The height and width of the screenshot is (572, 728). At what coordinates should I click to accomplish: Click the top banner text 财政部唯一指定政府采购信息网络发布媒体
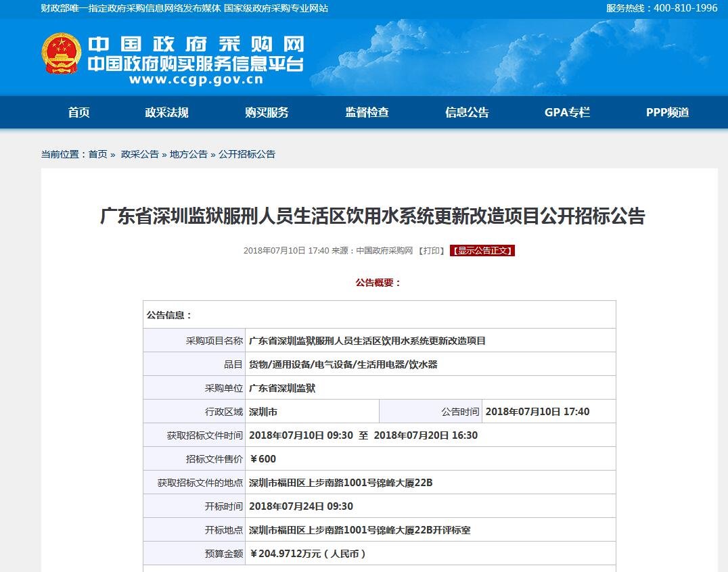coord(131,8)
